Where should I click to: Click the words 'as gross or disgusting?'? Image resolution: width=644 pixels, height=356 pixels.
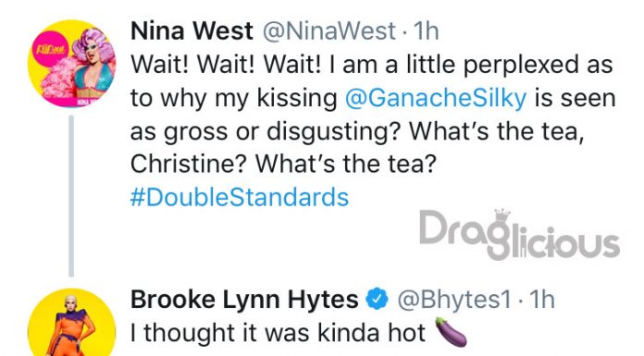tap(266, 131)
